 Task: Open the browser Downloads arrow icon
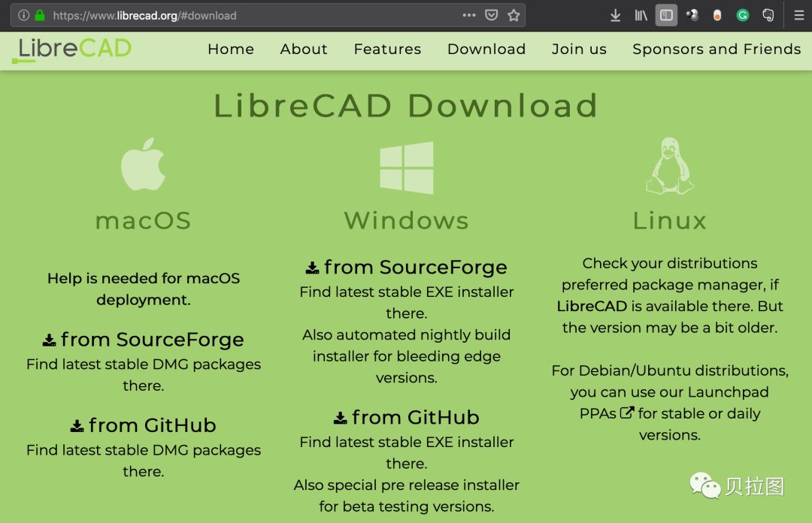tap(615, 15)
